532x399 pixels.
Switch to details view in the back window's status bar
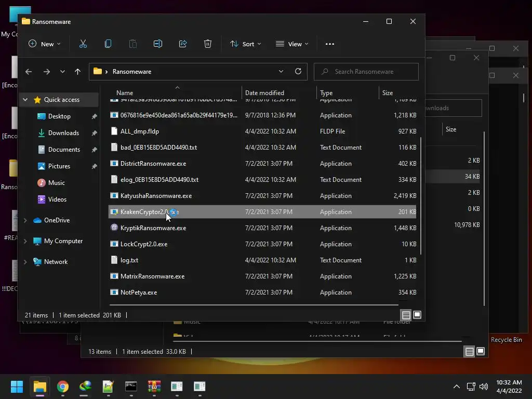click(x=470, y=352)
